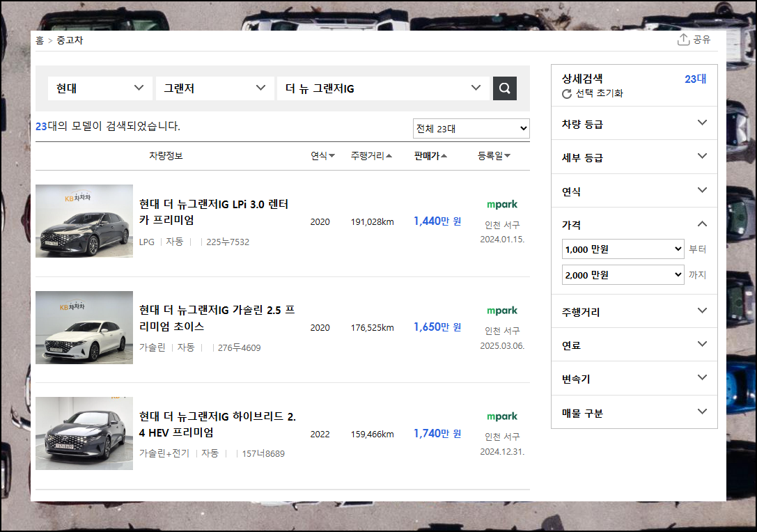
Task: Open the 전체 23대 filter select
Action: (x=471, y=128)
